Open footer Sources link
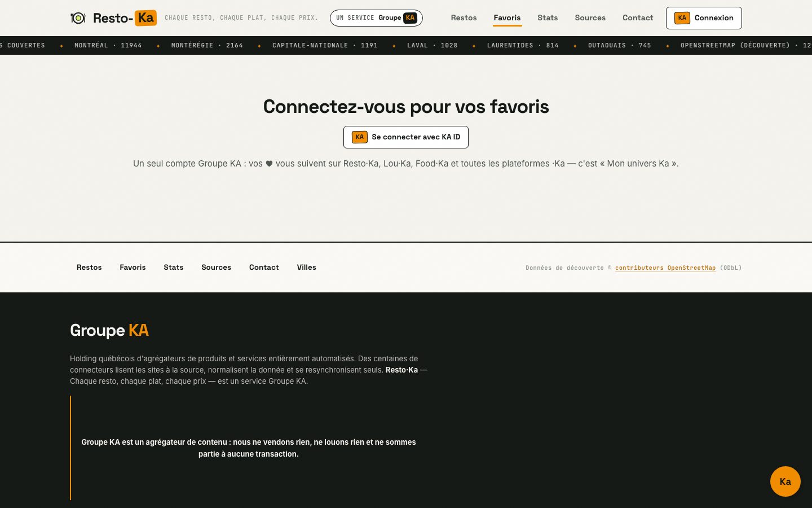812x508 pixels. click(x=217, y=268)
